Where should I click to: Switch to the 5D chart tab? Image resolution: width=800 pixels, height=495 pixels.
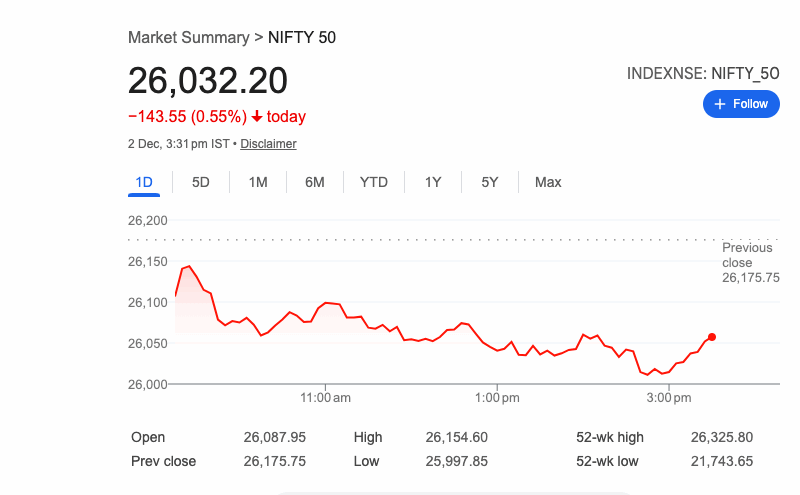point(201,182)
